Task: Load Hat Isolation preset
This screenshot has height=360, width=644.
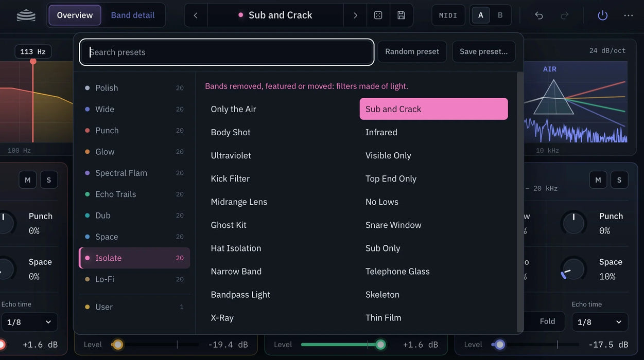Action: point(279,248)
